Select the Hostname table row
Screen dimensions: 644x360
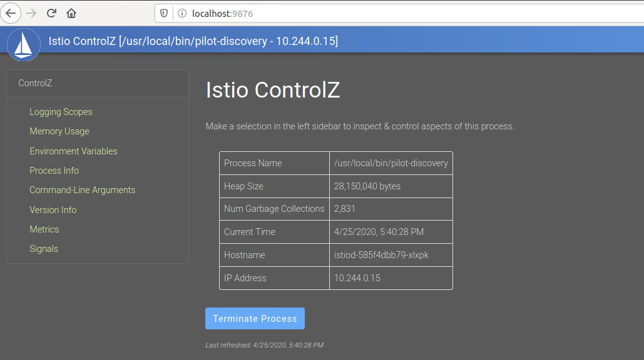335,255
